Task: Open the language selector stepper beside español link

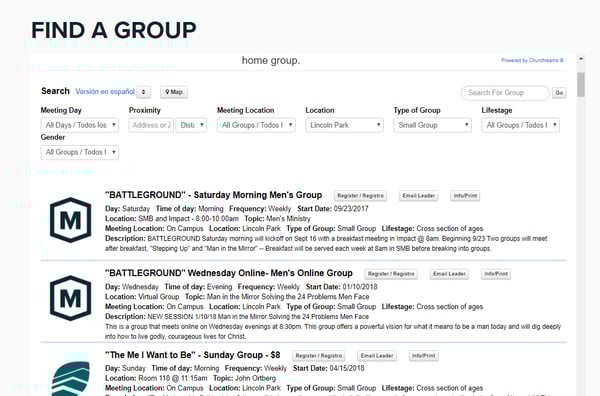Action: pos(143,92)
